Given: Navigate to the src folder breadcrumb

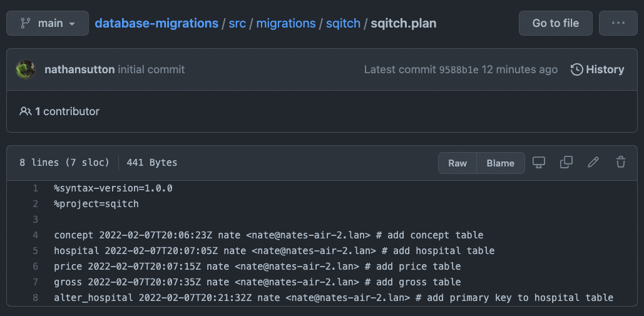Looking at the screenshot, I should pyautogui.click(x=237, y=23).
